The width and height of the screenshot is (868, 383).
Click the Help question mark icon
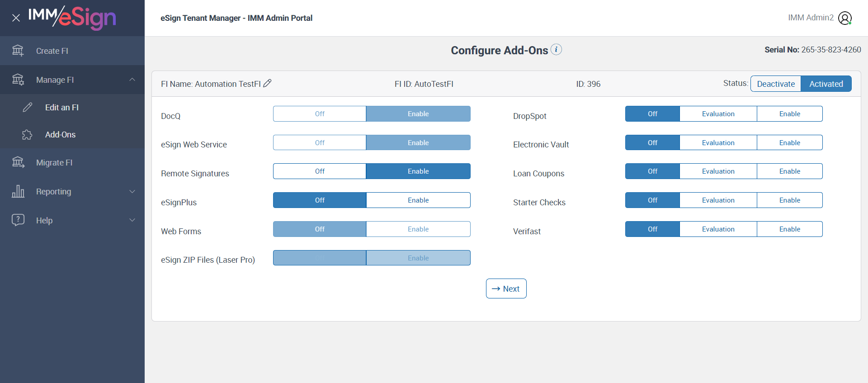coord(18,220)
